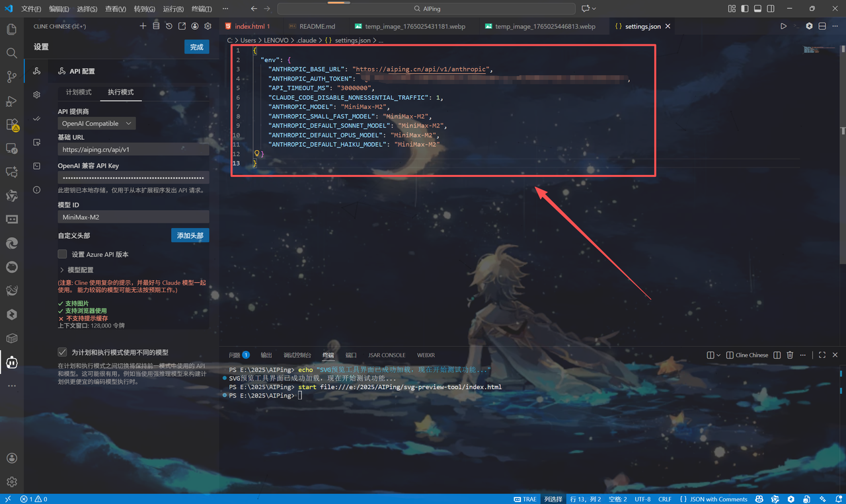Open the info section icon in Cline settings
Screen dimensions: 846x504
pyautogui.click(x=36, y=190)
